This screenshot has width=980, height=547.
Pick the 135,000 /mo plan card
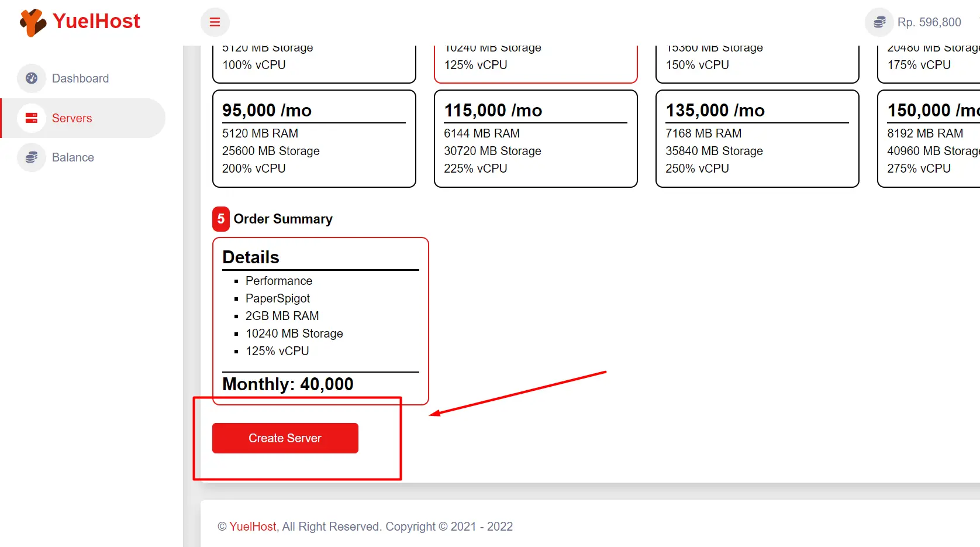[x=757, y=139]
